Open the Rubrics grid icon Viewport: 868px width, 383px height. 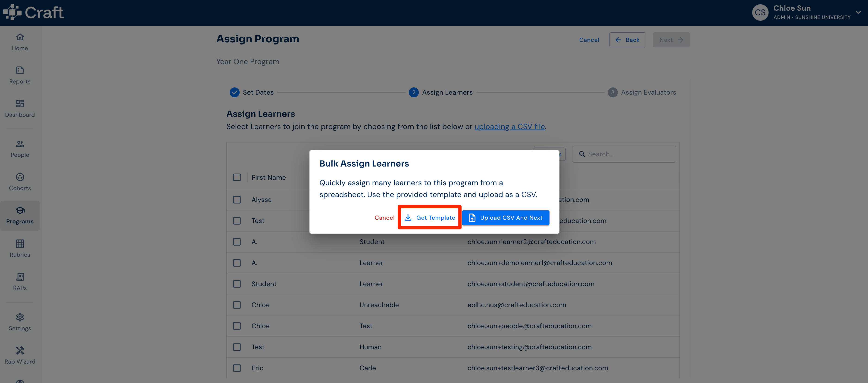[x=20, y=244]
